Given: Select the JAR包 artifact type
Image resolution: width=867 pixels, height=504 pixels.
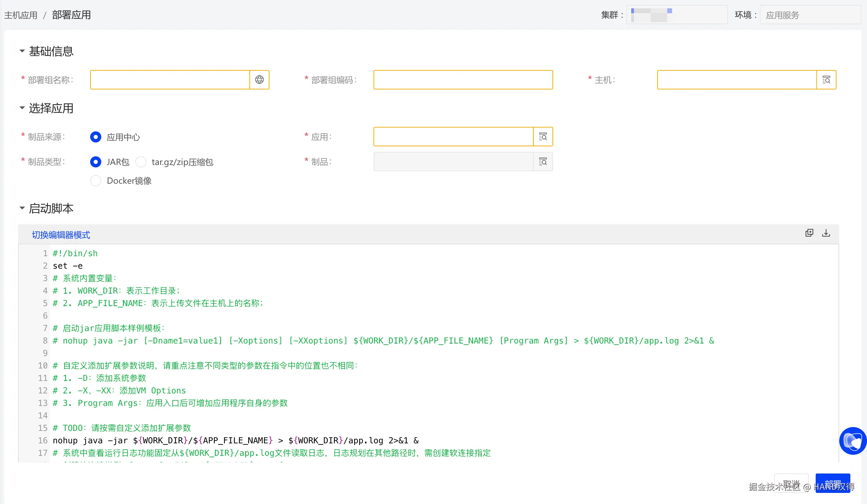Looking at the screenshot, I should [x=96, y=162].
